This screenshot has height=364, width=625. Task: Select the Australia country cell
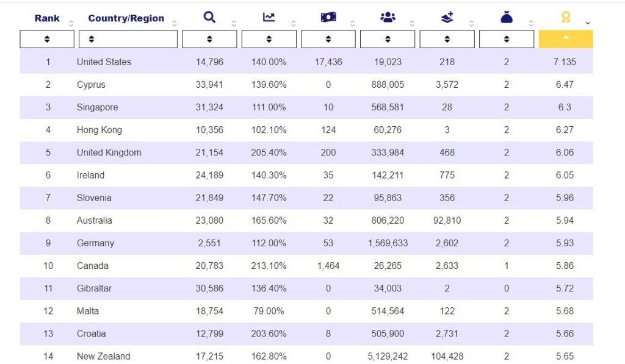[94, 221]
